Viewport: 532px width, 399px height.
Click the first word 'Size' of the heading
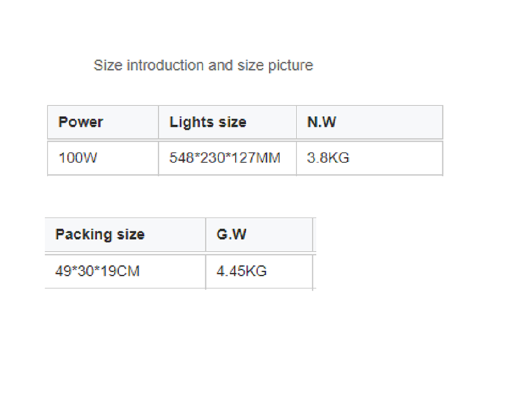(107, 66)
